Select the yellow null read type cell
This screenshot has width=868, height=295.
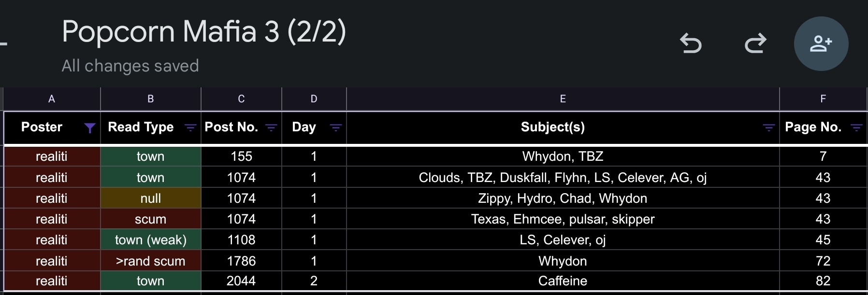pyautogui.click(x=151, y=198)
